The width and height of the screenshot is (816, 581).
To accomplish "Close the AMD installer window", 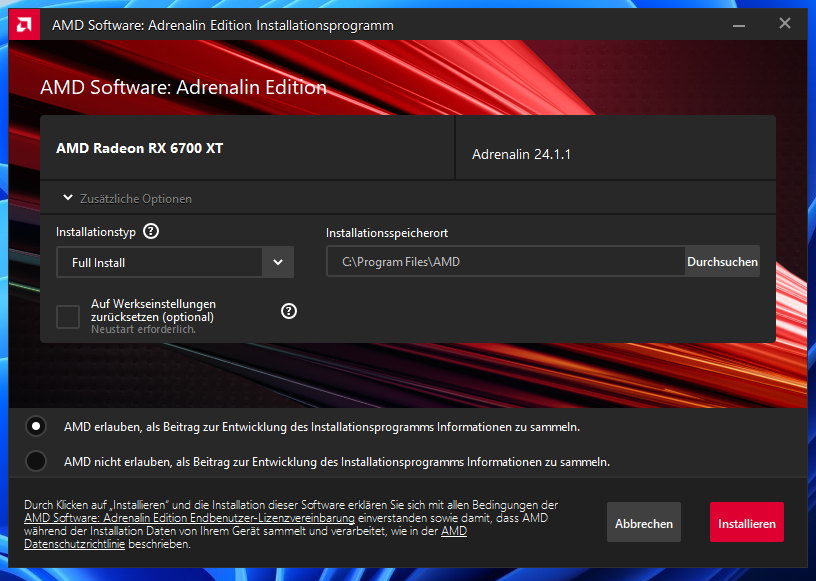I will pyautogui.click(x=785, y=23).
